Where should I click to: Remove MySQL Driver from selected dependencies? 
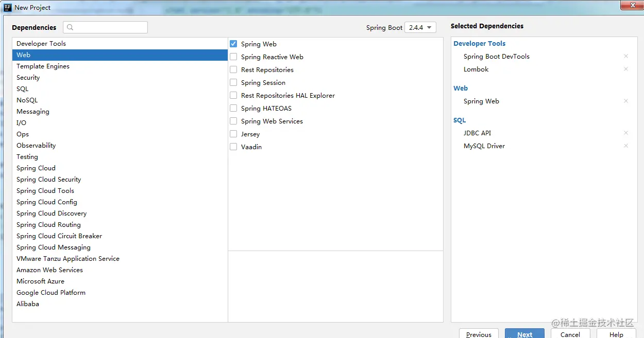pyautogui.click(x=626, y=146)
